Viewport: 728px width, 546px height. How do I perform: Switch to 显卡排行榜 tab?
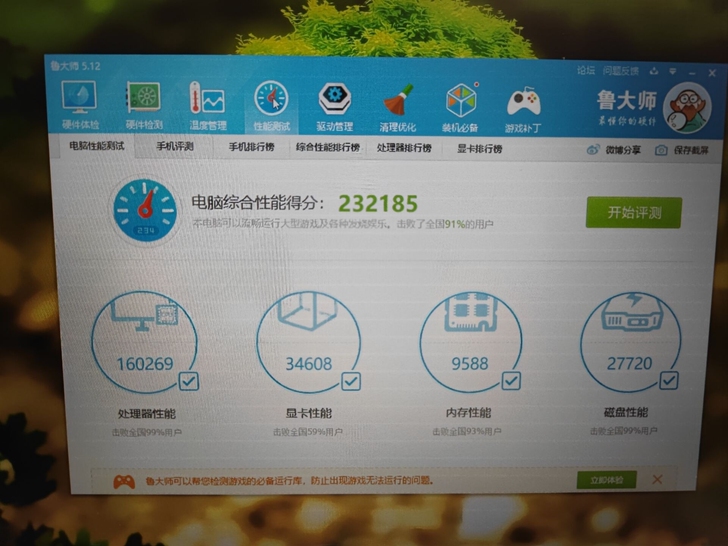(480, 149)
